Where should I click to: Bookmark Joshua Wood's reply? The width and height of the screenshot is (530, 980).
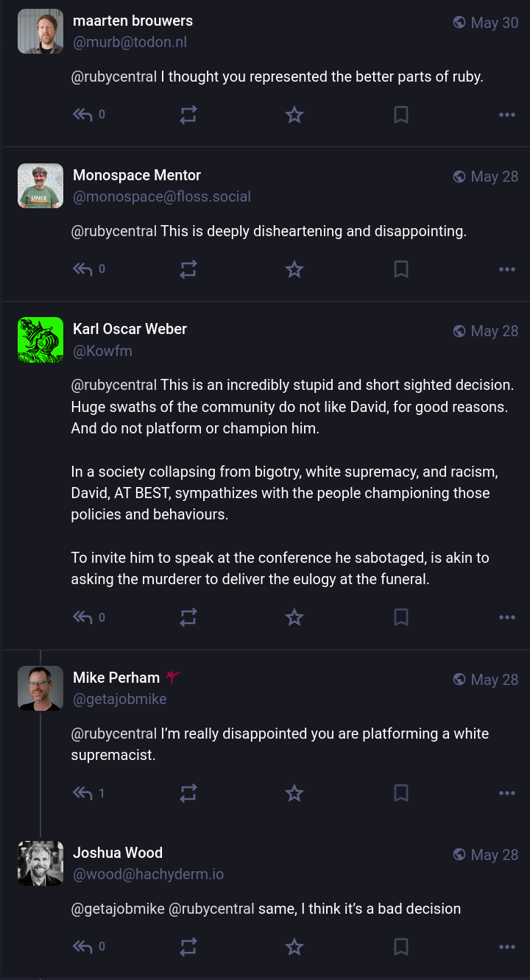pos(401,947)
